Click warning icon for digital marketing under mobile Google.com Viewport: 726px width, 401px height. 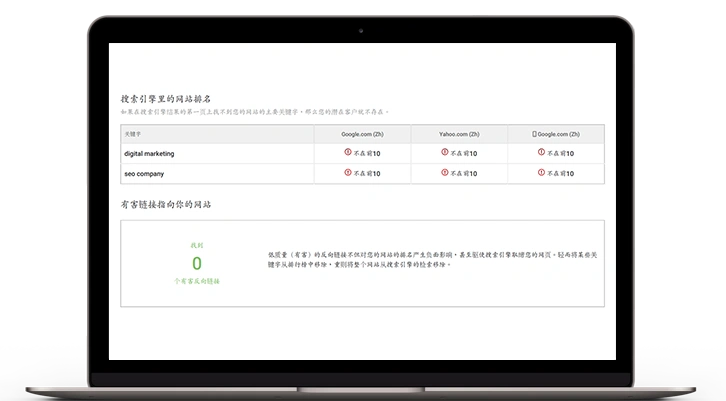coord(542,153)
